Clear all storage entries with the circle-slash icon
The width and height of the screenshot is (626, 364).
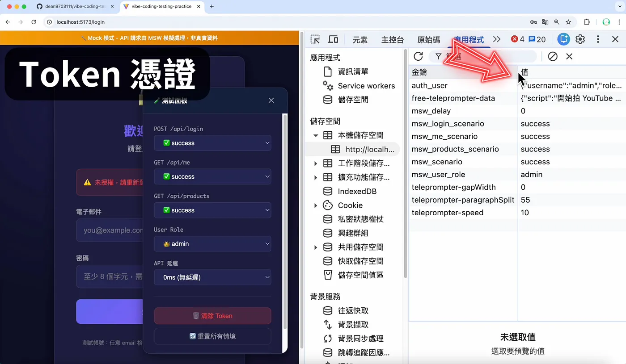[553, 56]
